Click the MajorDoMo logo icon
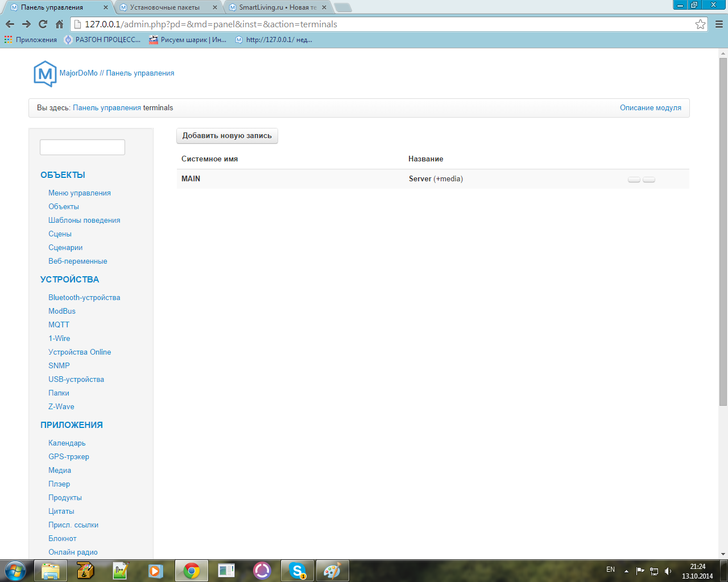The width and height of the screenshot is (728, 582). pos(45,74)
